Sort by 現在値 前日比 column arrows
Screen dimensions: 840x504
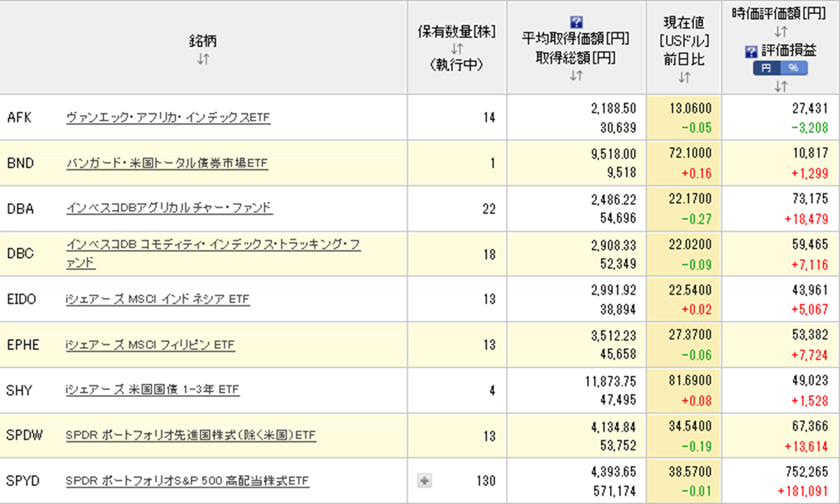[684, 77]
